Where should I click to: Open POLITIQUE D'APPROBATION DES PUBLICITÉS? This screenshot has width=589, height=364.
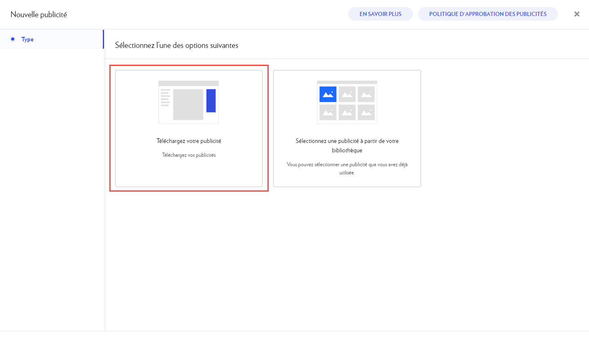[x=487, y=14]
